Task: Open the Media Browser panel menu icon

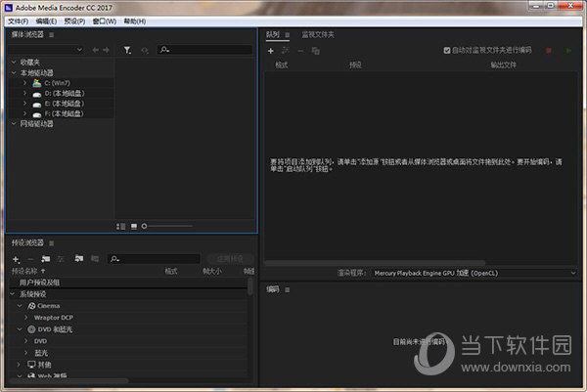Action: pos(52,35)
